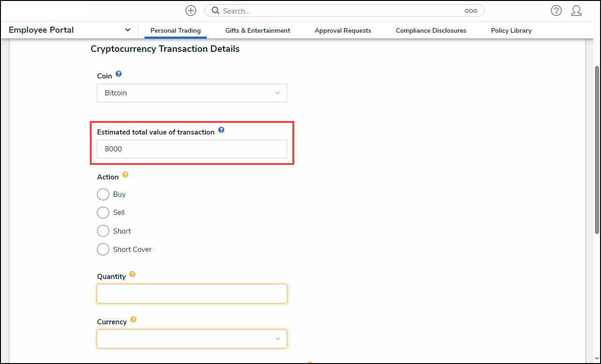
Task: Expand the Employee Portal dropdown
Action: point(127,30)
